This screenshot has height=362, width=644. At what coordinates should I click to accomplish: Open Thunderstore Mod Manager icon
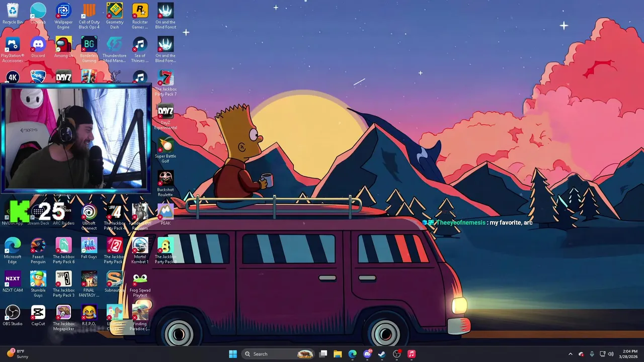click(x=115, y=50)
